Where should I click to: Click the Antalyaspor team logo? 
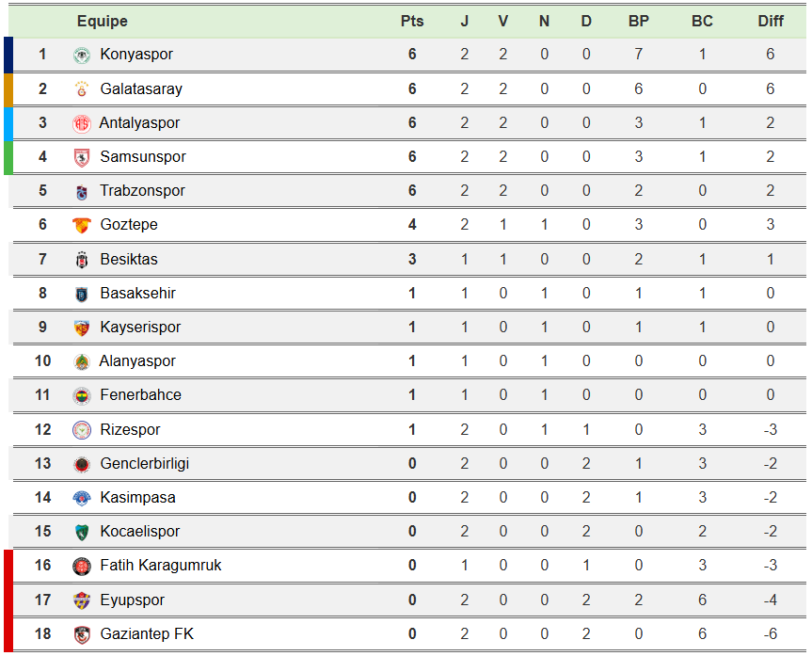tap(82, 123)
